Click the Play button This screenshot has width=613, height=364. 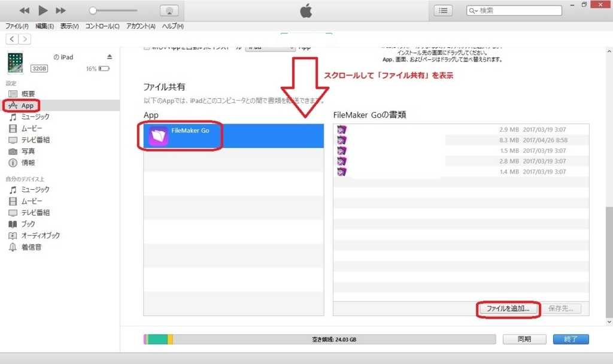(43, 11)
